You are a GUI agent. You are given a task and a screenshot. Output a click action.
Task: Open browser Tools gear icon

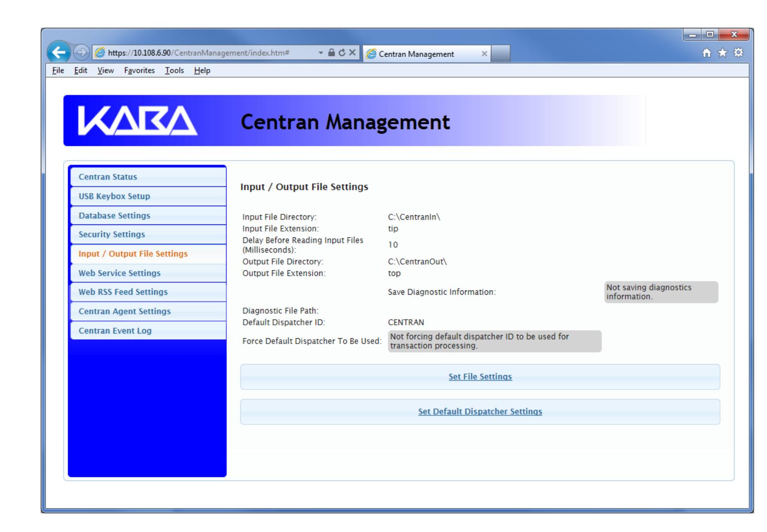click(739, 54)
